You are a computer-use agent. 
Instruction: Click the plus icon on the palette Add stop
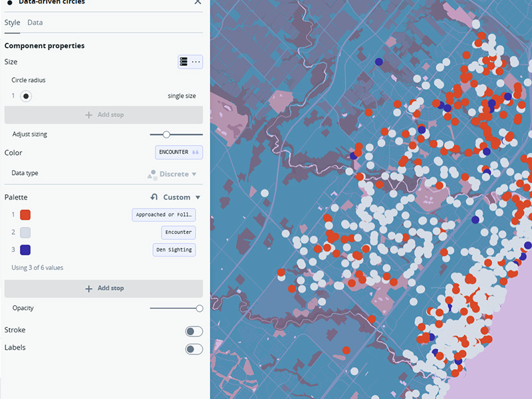(x=88, y=288)
